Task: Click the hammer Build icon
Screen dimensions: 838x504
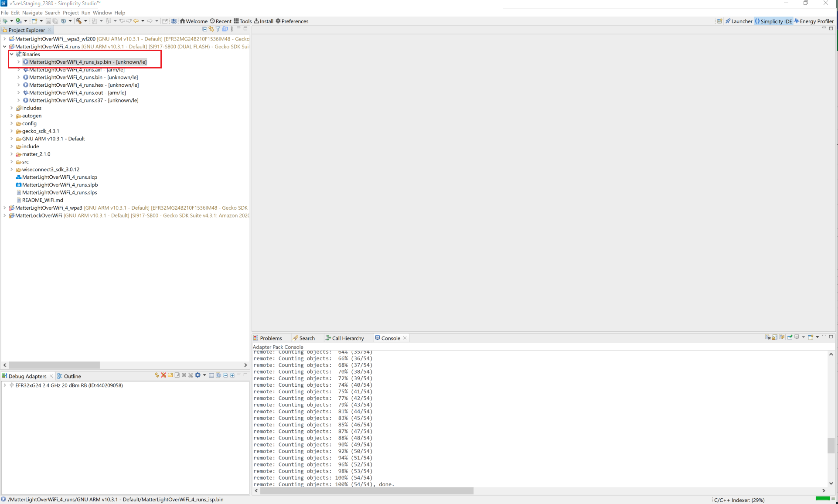Action: coord(78,21)
